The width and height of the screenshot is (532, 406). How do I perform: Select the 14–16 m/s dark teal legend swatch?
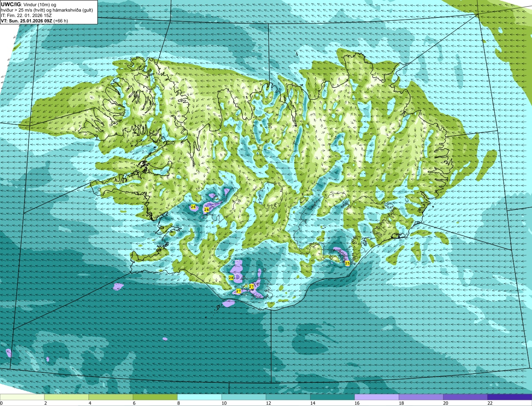click(332, 397)
